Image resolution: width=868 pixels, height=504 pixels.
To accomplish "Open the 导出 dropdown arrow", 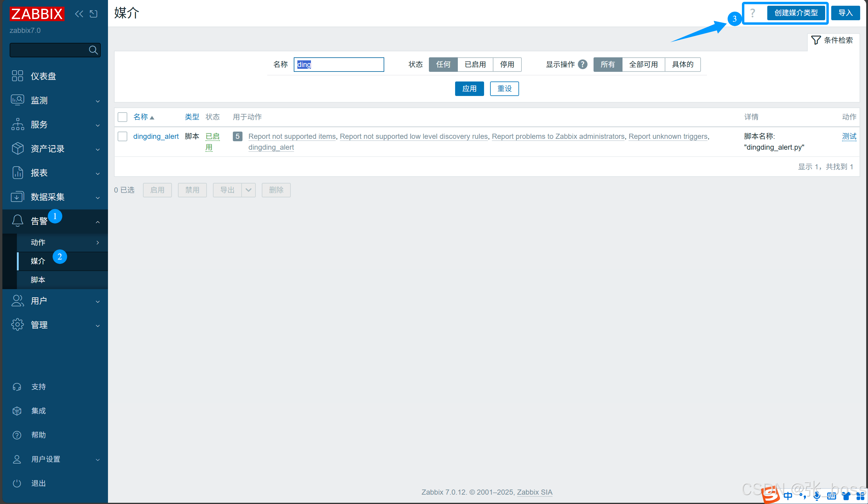I will (x=248, y=190).
